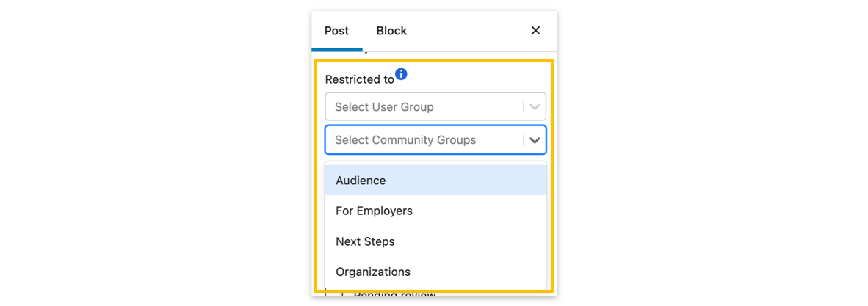
Task: Click the info icon beside Restricted to
Action: [401, 74]
